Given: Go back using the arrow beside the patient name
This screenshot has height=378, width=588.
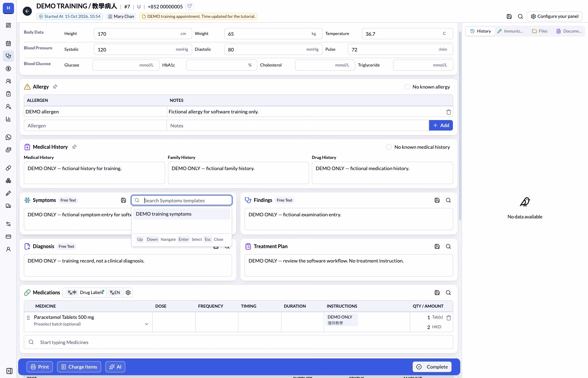Looking at the screenshot, I should (x=27, y=11).
